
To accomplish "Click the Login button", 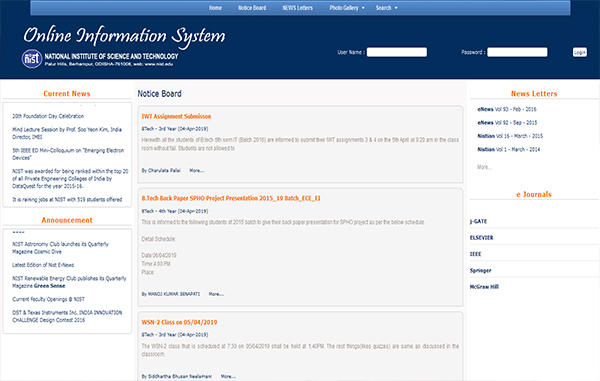I will (580, 52).
